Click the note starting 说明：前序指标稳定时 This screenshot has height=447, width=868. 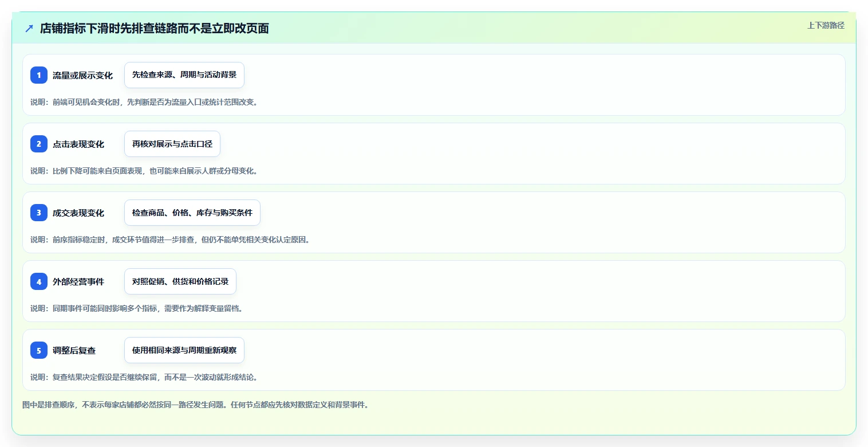pyautogui.click(x=170, y=240)
